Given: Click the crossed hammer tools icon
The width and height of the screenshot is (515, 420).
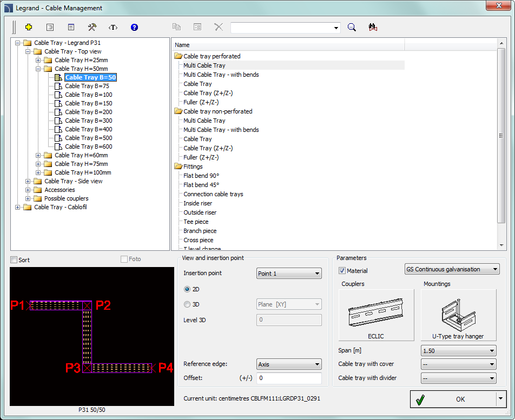Looking at the screenshot, I should [91, 27].
